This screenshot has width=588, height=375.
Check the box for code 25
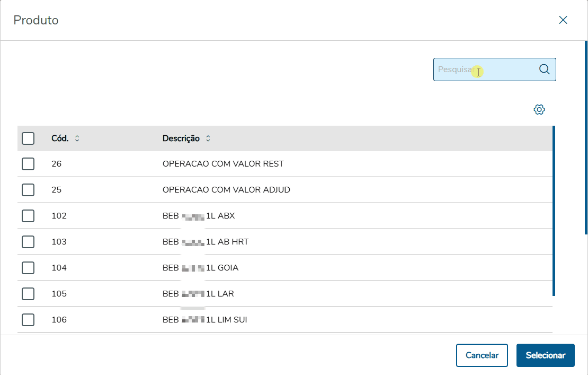(28, 190)
